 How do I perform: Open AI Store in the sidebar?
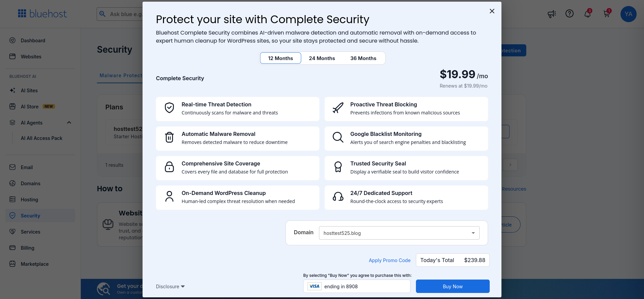[x=40, y=106]
